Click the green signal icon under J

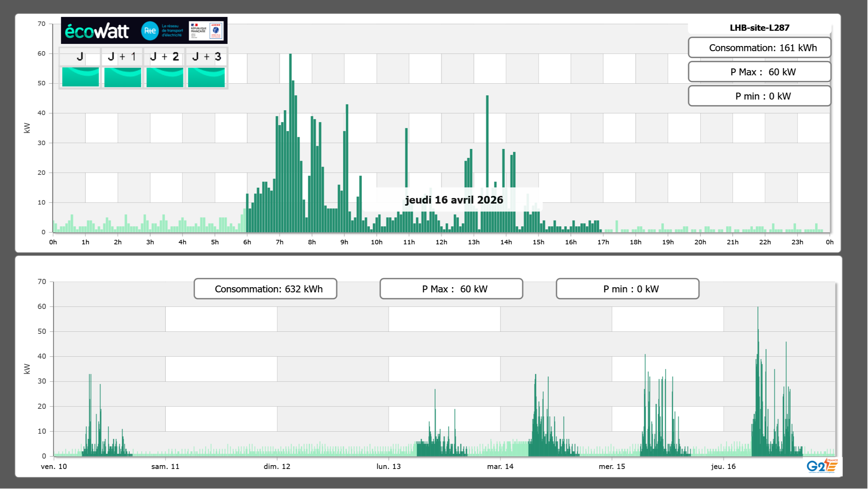pos(81,77)
